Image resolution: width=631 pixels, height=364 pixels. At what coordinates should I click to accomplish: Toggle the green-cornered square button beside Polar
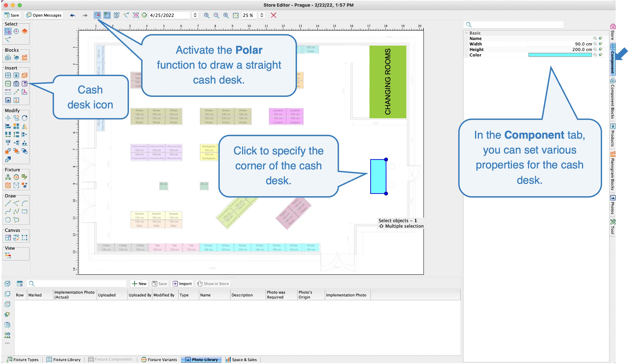coord(107,15)
